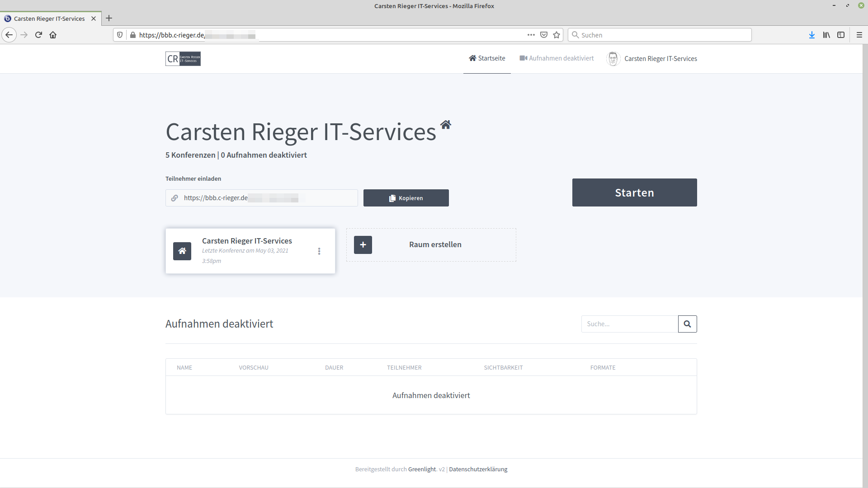Open room options three-dots menu

pos(319,251)
